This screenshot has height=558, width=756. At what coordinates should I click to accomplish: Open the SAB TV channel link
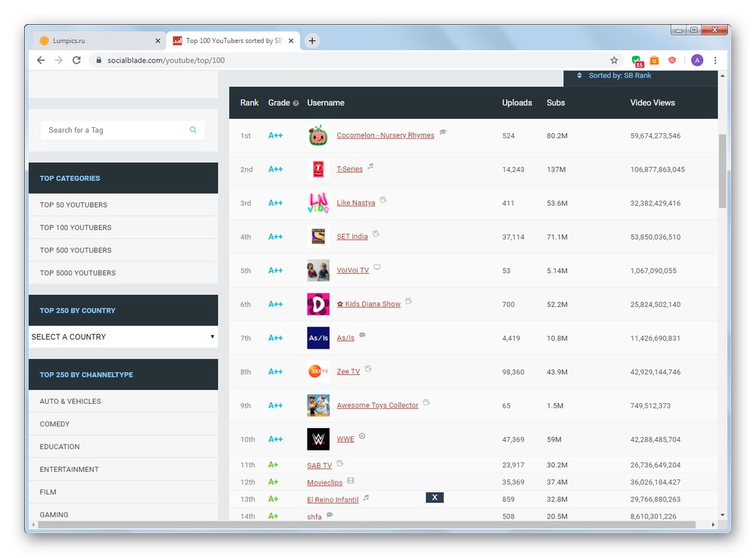click(x=319, y=466)
